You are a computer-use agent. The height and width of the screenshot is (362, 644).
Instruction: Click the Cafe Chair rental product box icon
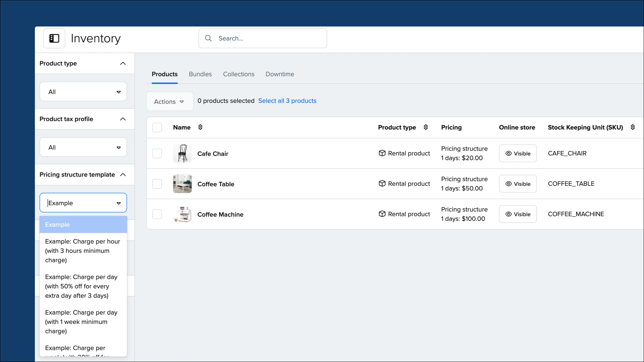pyautogui.click(x=382, y=153)
